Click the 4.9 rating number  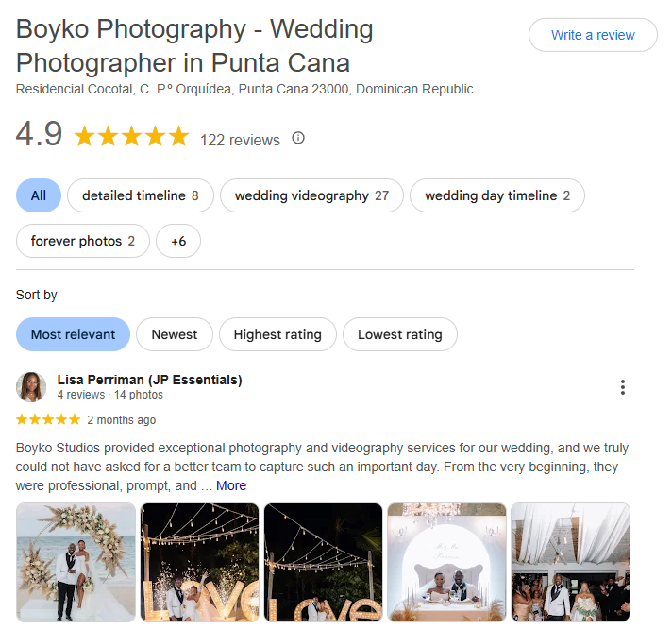pyautogui.click(x=40, y=134)
